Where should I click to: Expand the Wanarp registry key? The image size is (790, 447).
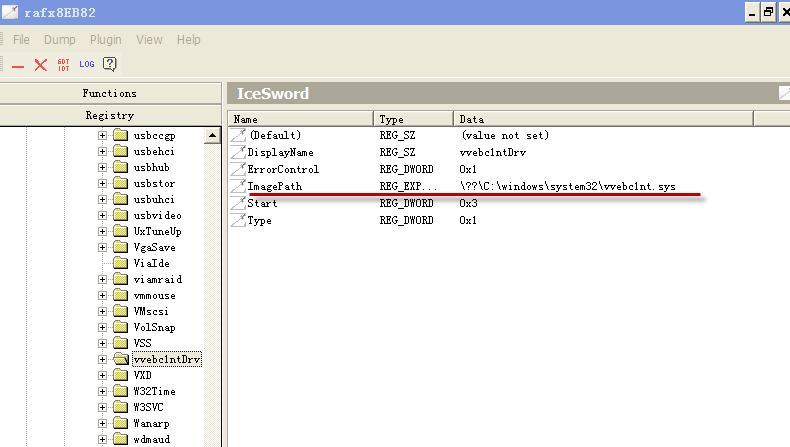(x=102, y=423)
